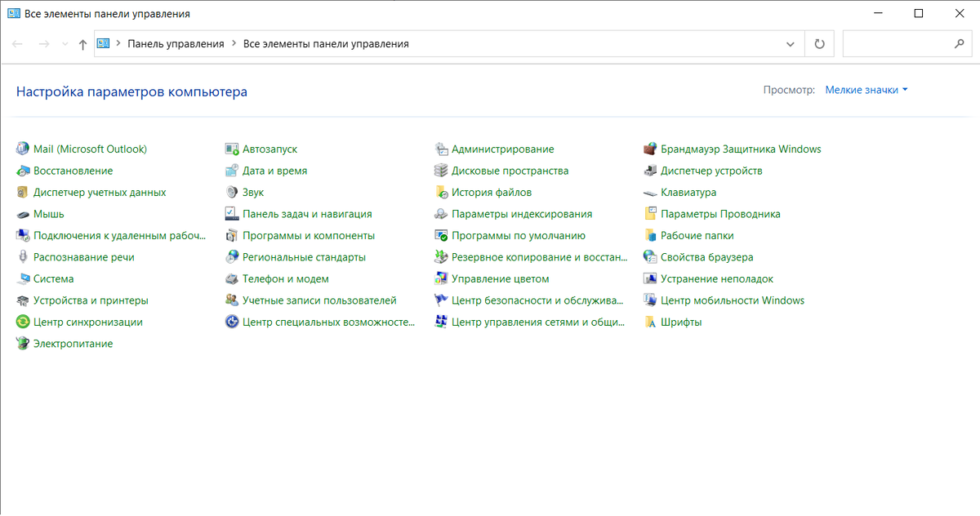This screenshot has height=516, width=980.
Task: Open Программы и компоненты icon
Action: pos(231,235)
